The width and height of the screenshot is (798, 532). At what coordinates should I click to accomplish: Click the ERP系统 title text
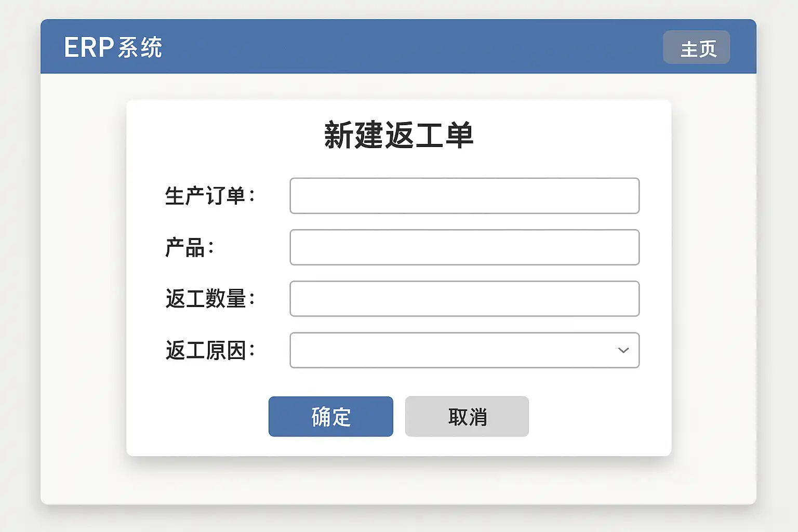(113, 47)
